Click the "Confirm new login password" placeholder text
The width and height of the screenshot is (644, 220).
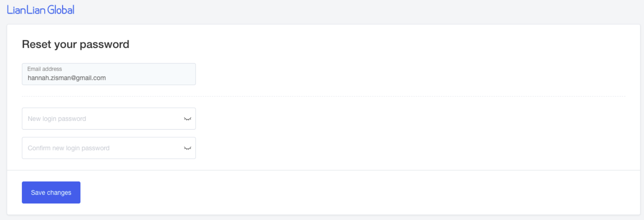(68, 148)
